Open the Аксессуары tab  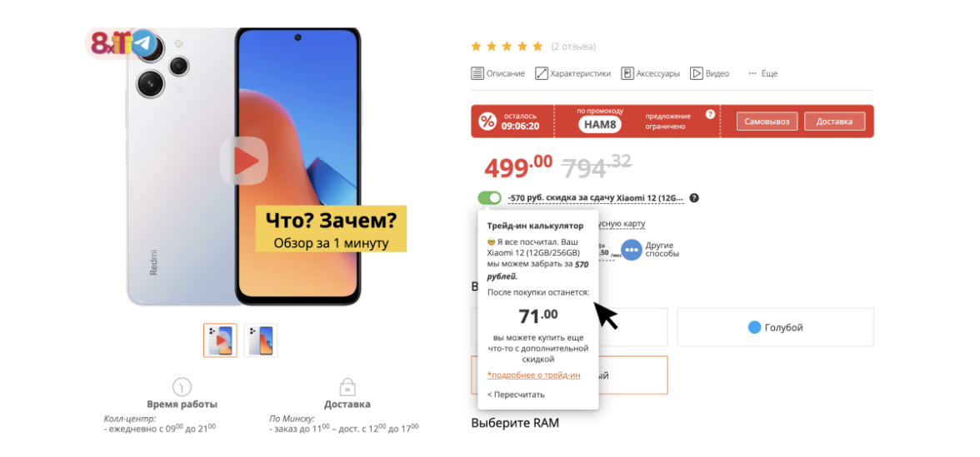650,73
